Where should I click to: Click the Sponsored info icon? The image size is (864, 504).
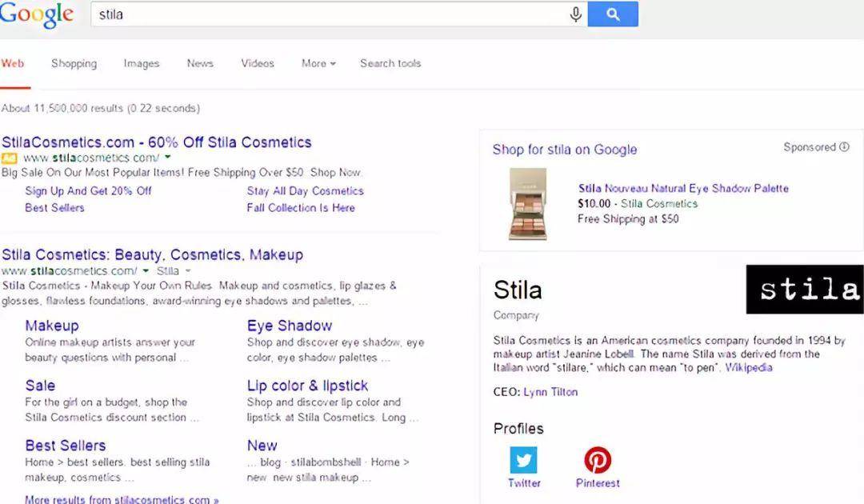tap(844, 146)
